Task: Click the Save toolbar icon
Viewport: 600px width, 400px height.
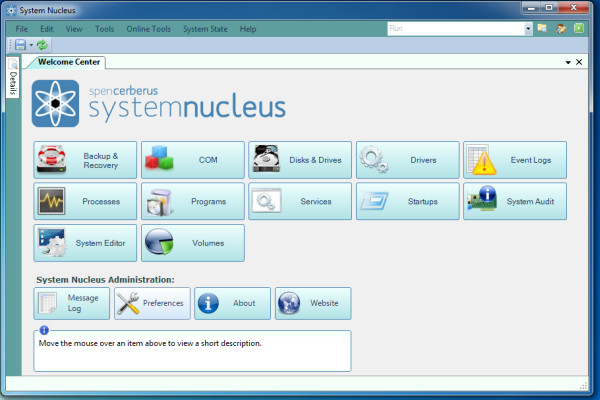Action: pyautogui.click(x=20, y=45)
